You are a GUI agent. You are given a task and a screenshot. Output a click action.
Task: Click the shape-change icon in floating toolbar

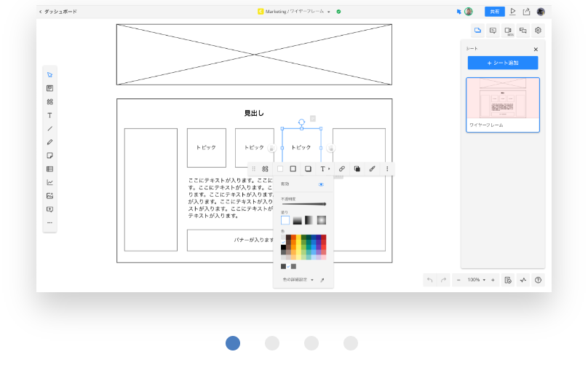click(x=265, y=169)
